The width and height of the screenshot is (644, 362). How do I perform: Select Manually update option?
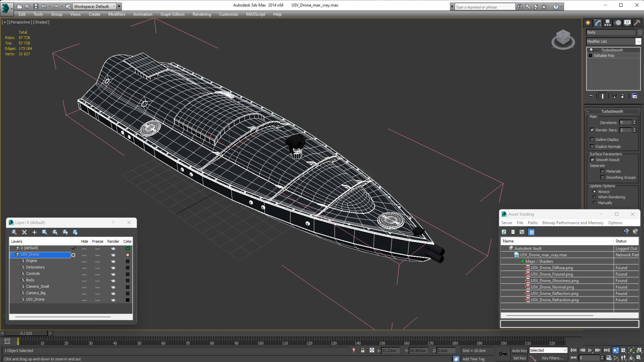594,203
